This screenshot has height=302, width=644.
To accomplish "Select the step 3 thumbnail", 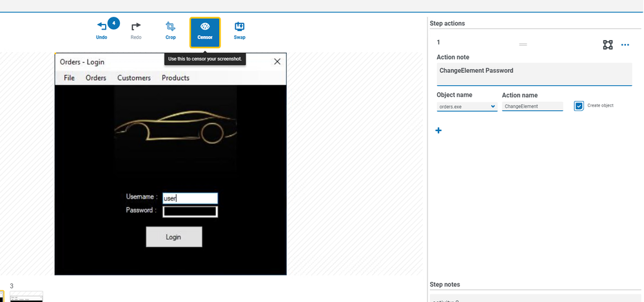I will click(x=26, y=296).
